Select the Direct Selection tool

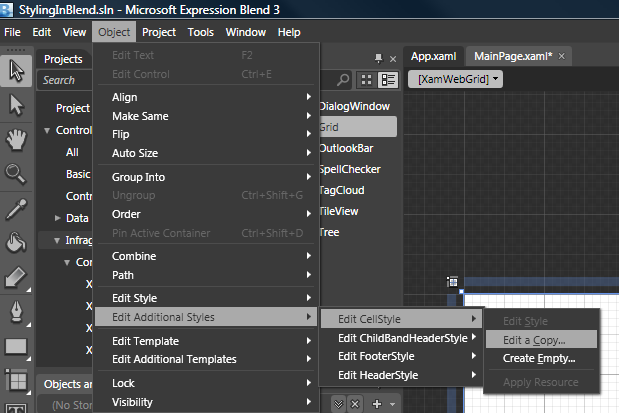click(16, 105)
